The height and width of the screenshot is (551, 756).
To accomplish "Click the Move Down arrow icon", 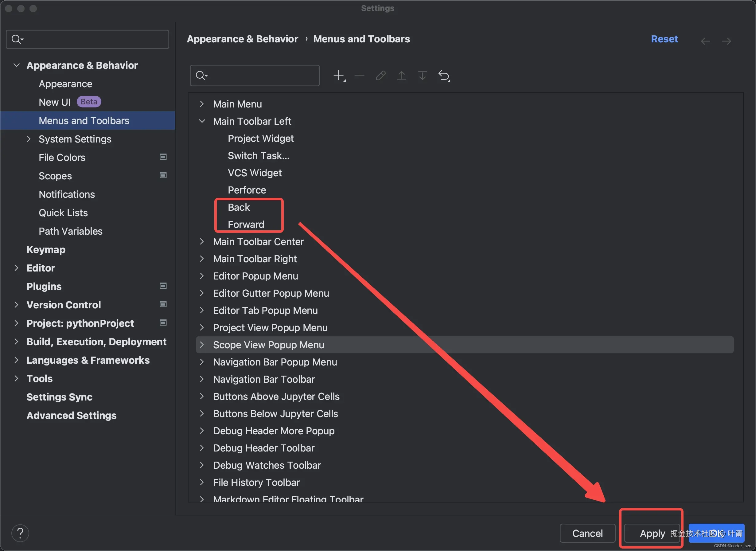I will 422,75.
